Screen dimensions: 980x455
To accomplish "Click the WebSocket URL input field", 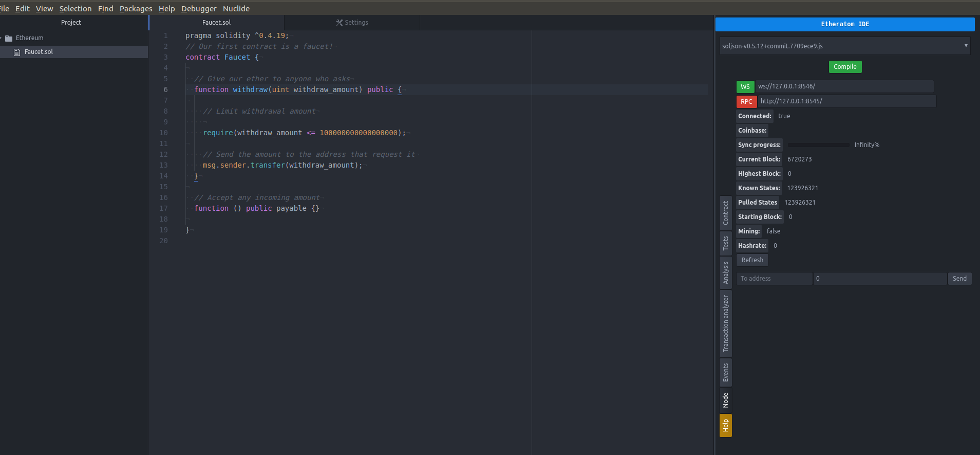I will (844, 86).
